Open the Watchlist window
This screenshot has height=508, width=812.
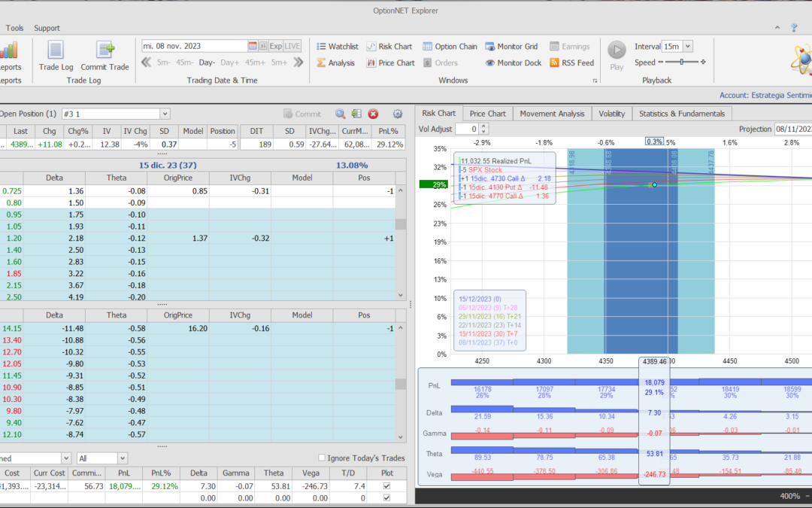[336, 47]
